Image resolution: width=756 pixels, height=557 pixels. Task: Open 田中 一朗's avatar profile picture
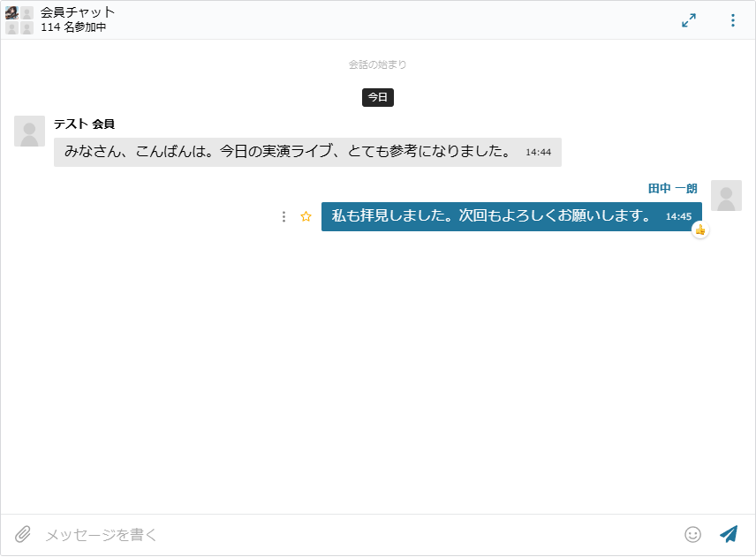coord(726,196)
